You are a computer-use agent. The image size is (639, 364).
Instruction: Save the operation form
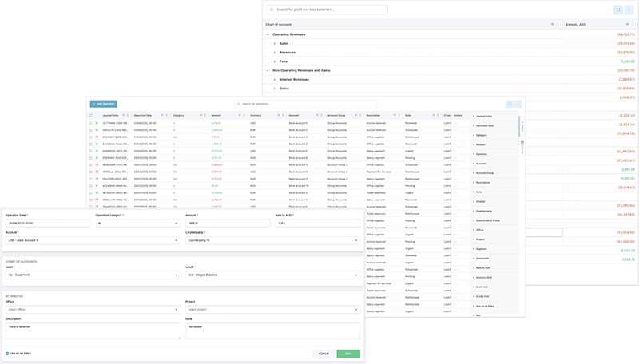(x=348, y=354)
